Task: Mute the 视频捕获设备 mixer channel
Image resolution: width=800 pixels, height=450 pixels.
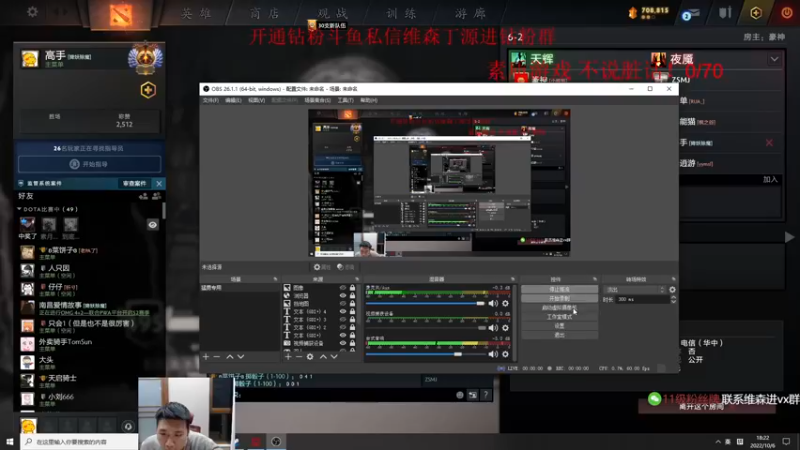Action: [x=493, y=328]
